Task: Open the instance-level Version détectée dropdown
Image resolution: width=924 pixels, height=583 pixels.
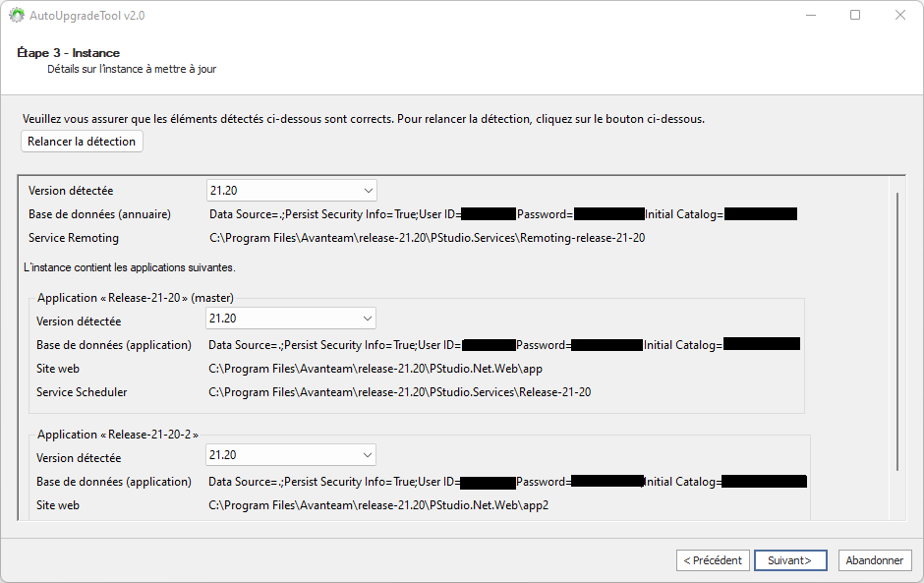Action: coord(292,191)
